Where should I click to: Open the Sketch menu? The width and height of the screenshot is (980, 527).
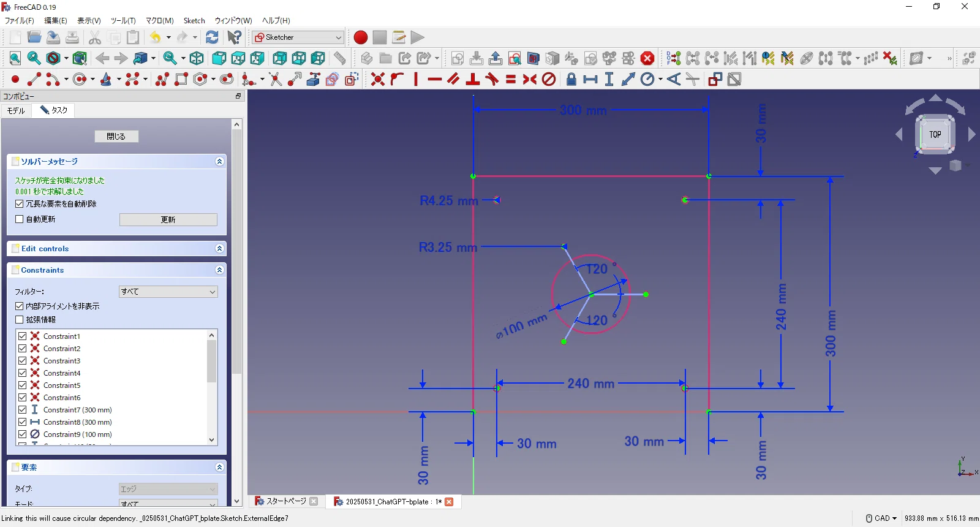point(194,20)
